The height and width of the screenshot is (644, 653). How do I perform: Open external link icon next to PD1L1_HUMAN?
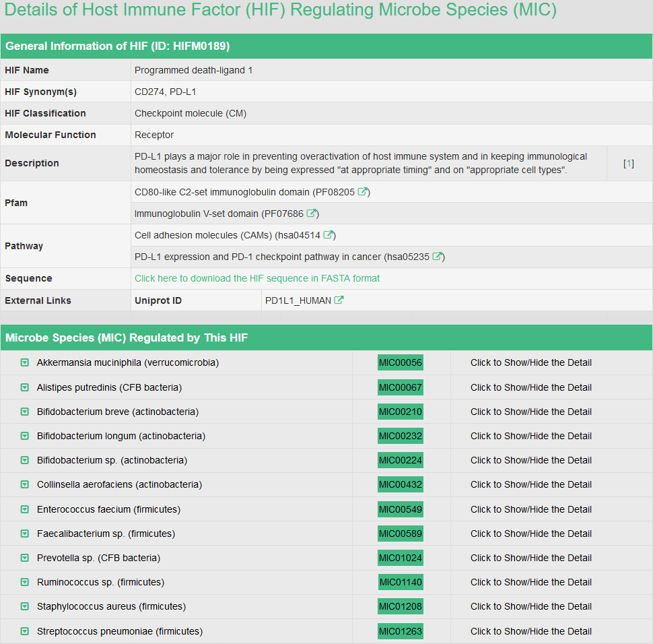coord(339,300)
